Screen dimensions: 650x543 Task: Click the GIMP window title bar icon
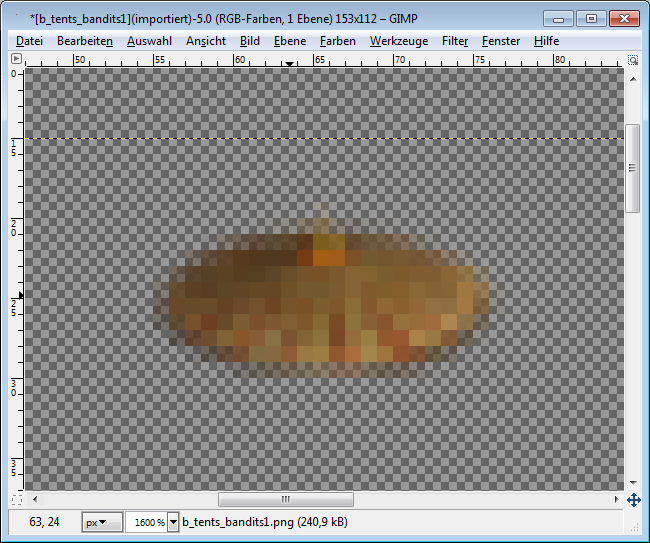[x=17, y=18]
